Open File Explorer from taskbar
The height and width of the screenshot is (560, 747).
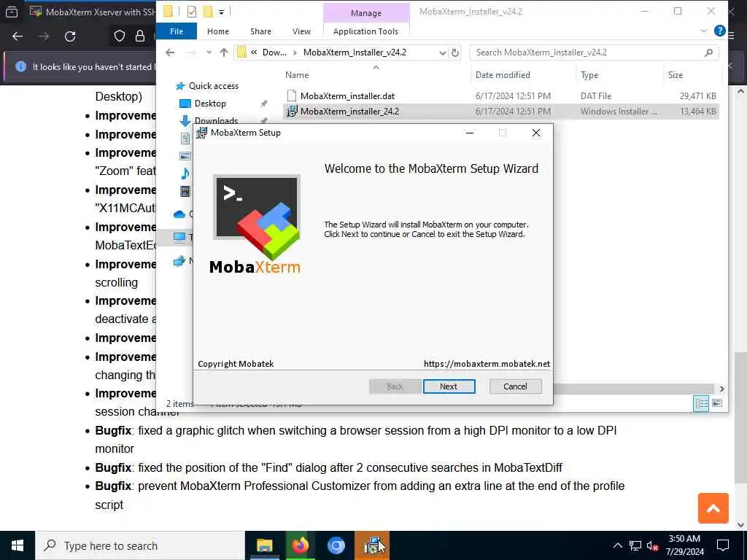coord(264,545)
